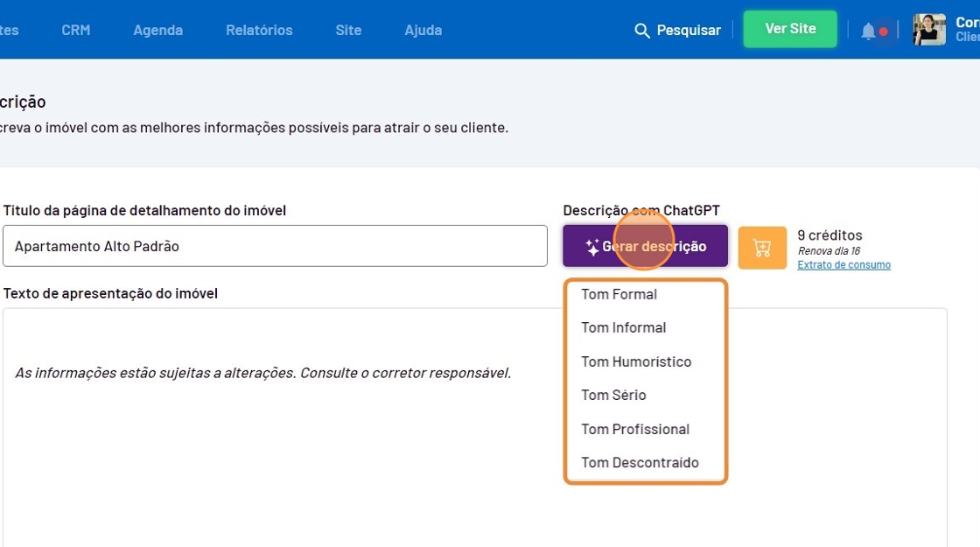
Task: Select Tom Formal option
Action: 619,294
